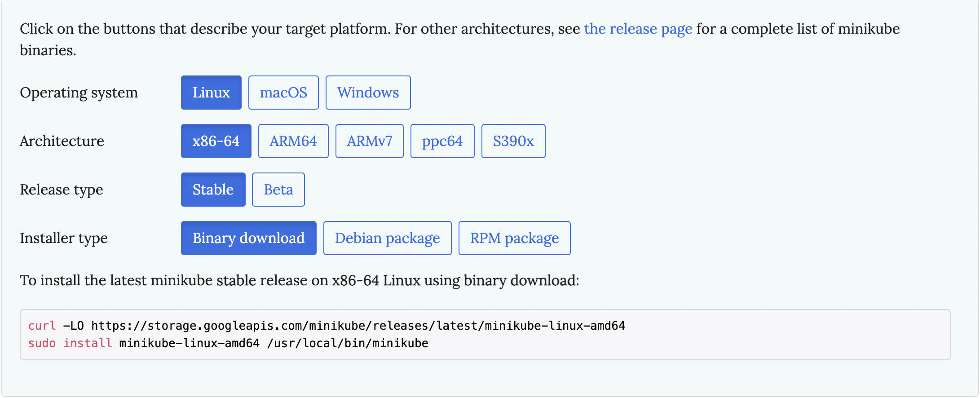Pick the ARM64 architecture button
Image resolution: width=980 pixels, height=398 pixels.
tap(293, 141)
